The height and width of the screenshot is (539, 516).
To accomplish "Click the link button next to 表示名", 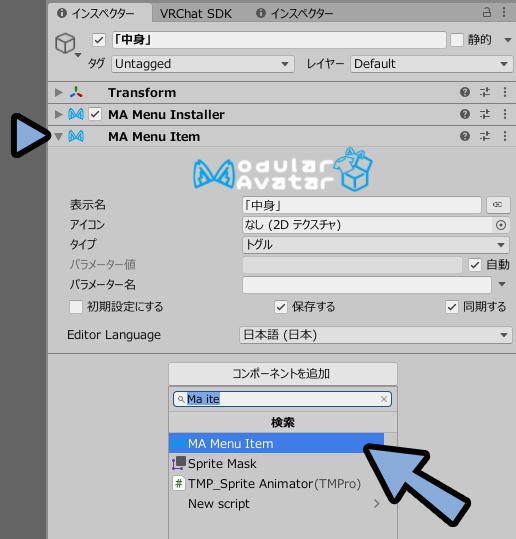I will pos(497,205).
